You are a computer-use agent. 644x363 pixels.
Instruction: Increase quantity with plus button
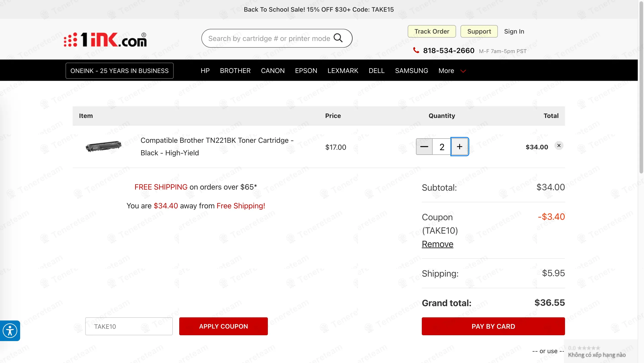(x=459, y=147)
